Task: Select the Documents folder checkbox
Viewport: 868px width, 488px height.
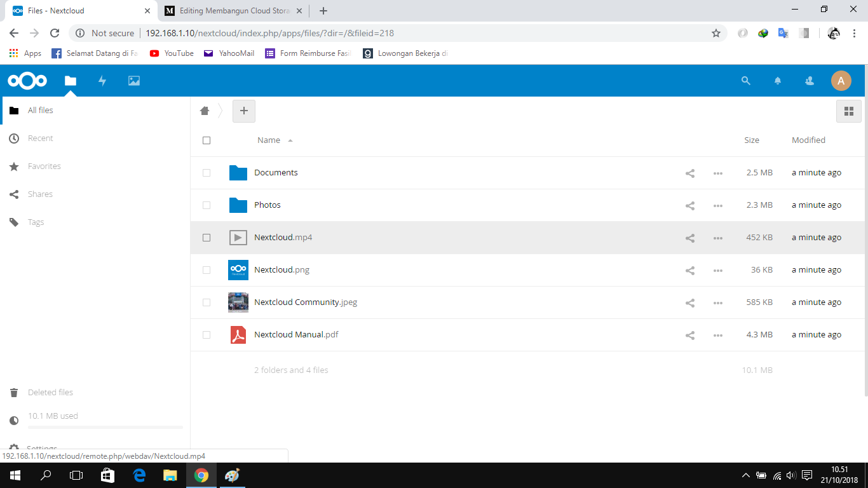Action: (x=207, y=173)
